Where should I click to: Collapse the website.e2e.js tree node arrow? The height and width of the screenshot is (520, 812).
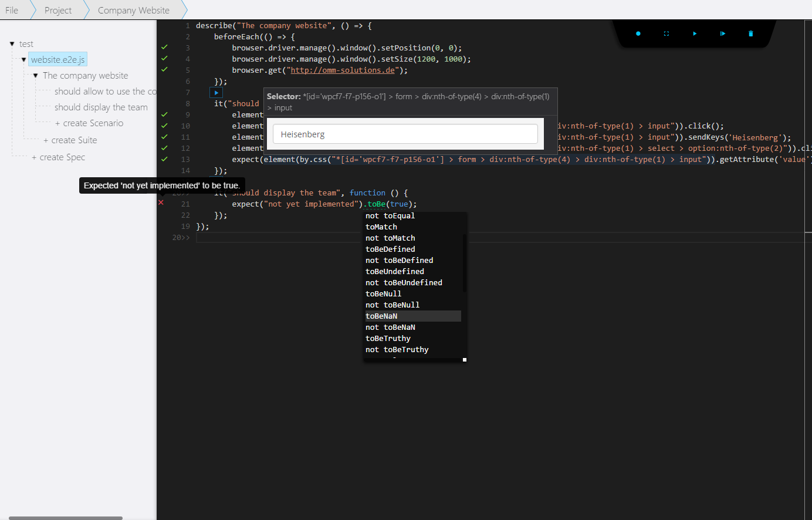[23, 60]
